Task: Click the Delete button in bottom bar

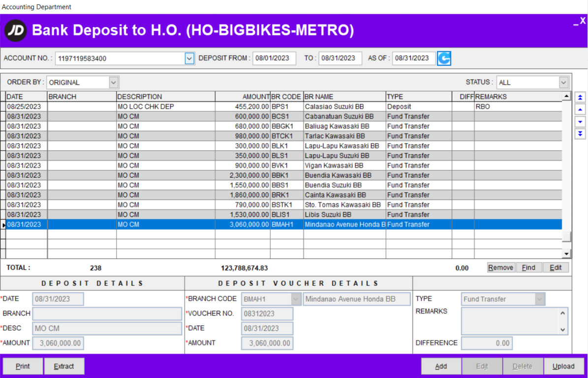Action: pos(523,366)
